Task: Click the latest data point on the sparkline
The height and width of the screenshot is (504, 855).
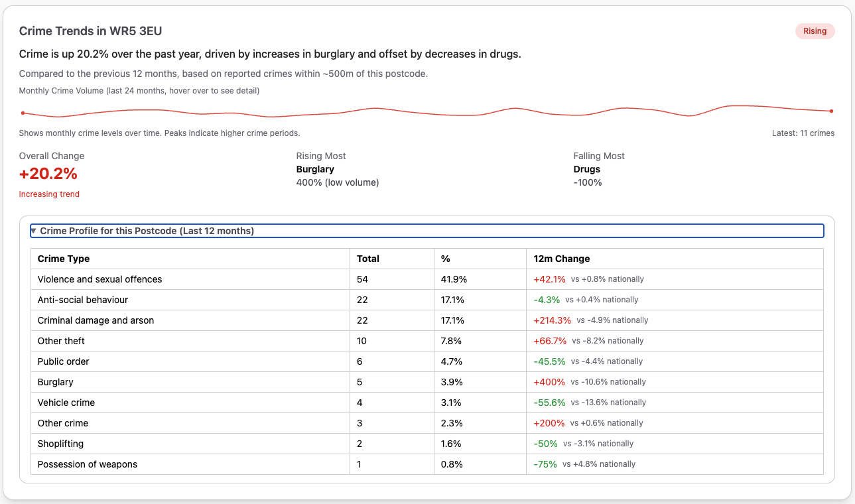Action: [831, 111]
